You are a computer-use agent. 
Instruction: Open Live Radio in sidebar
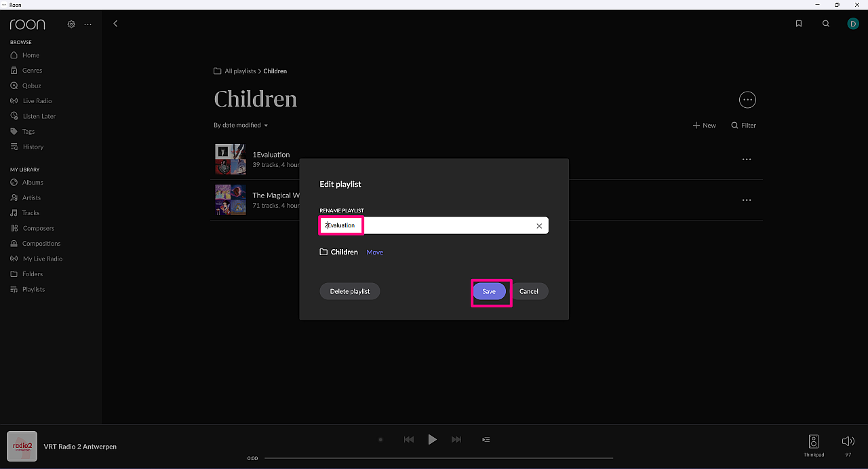tap(37, 101)
